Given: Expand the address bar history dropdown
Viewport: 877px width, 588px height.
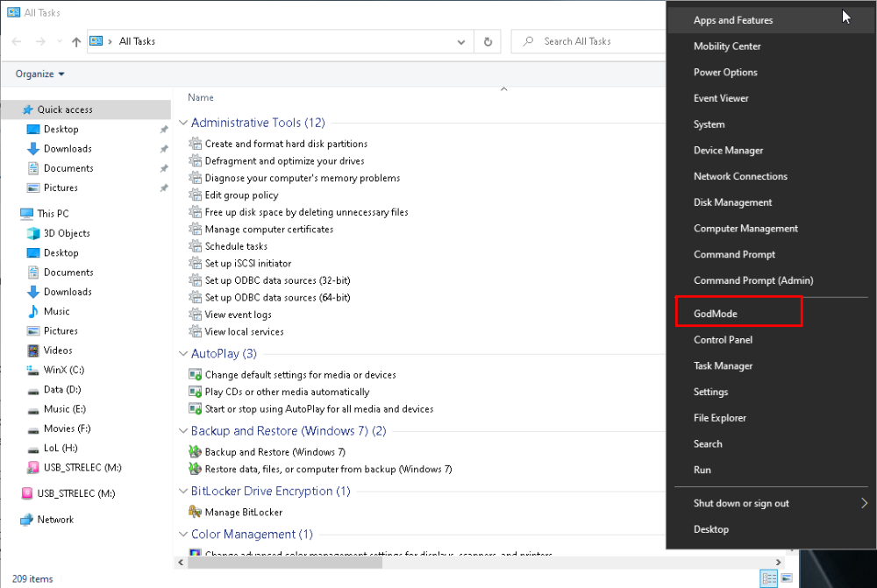Looking at the screenshot, I should 461,41.
